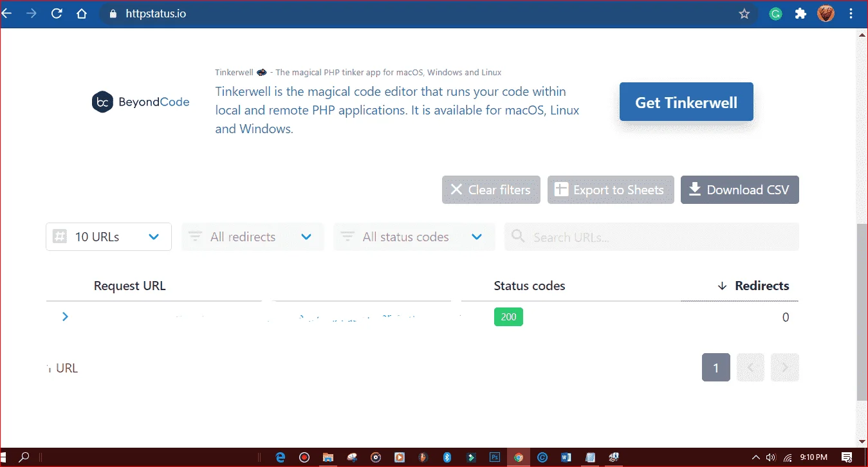Open Wi-Fi network settings in tray
868x467 pixels.
788,458
